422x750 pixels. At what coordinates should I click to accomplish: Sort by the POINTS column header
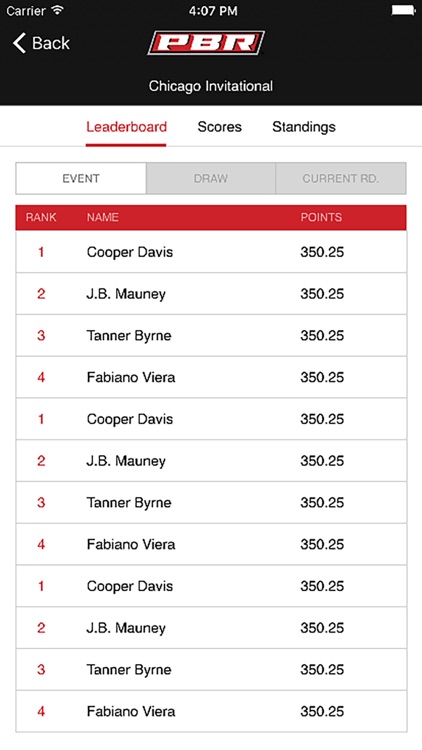(321, 217)
